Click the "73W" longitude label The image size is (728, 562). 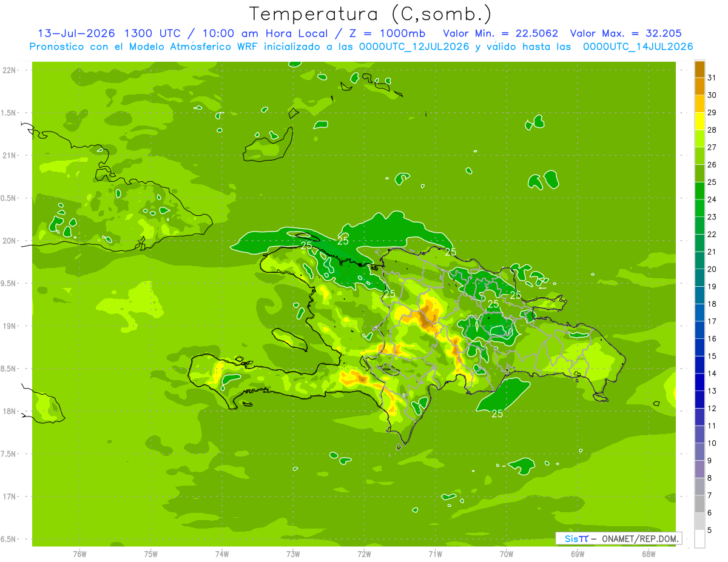pyautogui.click(x=293, y=554)
